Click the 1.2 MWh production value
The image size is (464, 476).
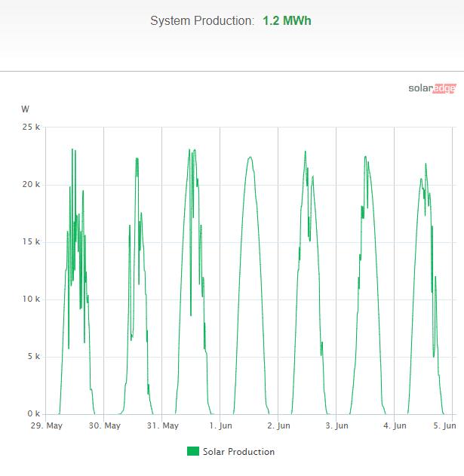tap(287, 21)
